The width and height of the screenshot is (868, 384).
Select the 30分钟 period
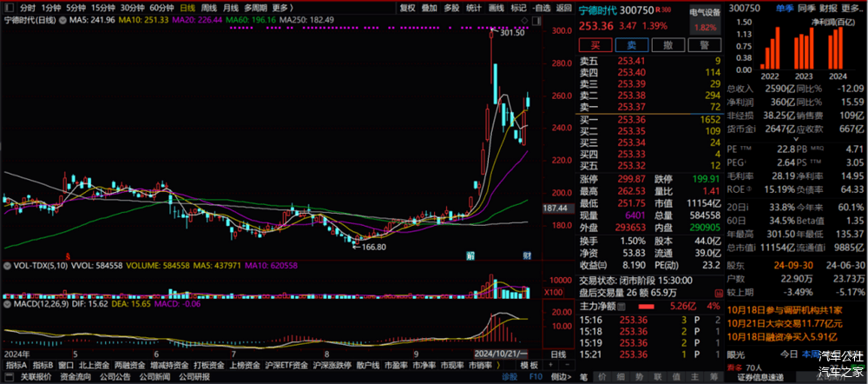[x=132, y=9]
